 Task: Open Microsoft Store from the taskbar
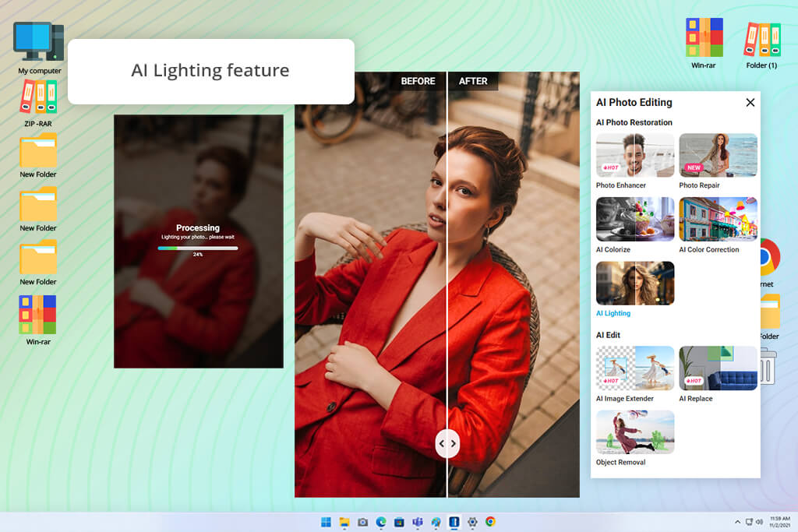[x=400, y=522]
